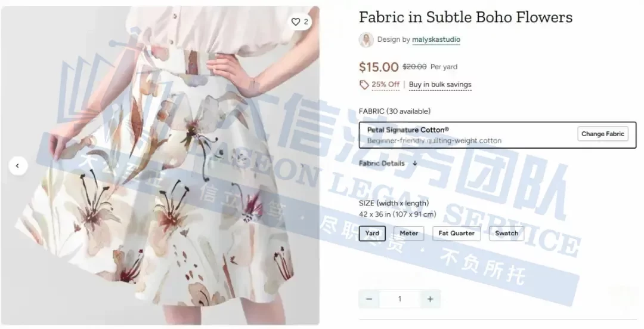Select the Yard size option
Image resolution: width=644 pixels, height=329 pixels.
coord(372,233)
